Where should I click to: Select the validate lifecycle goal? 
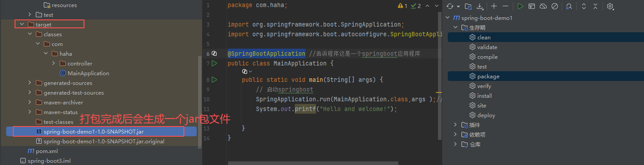487,47
